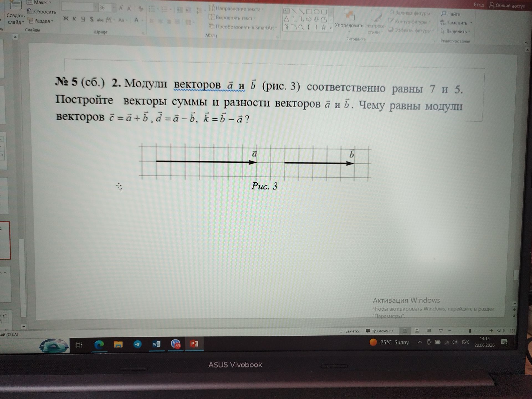Select the straight line shape
This screenshot has height=399, width=532.
[x=294, y=11]
